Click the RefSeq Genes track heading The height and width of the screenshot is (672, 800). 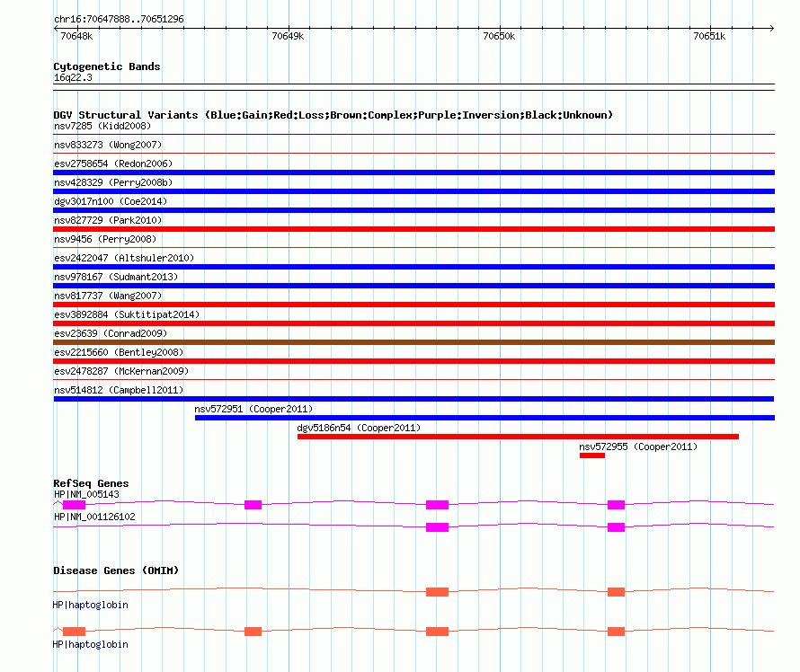point(91,483)
